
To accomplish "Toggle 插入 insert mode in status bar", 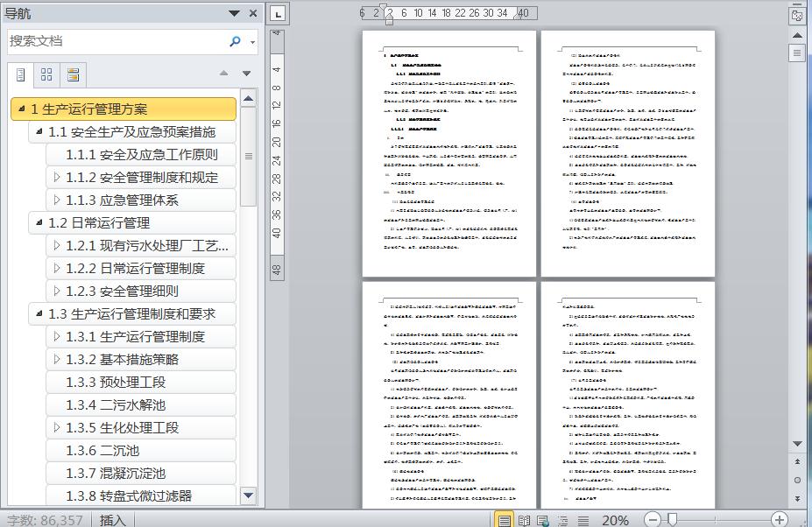I will pyautogui.click(x=113, y=520).
